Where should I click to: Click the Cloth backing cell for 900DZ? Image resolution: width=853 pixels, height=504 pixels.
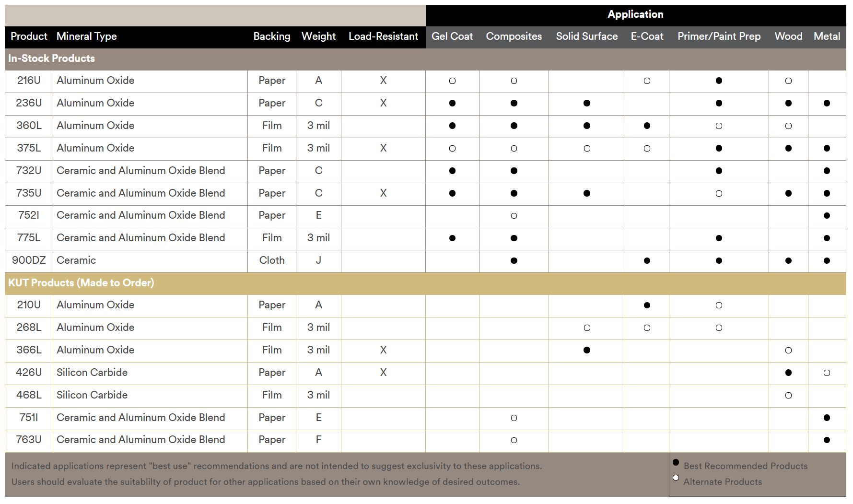271,260
